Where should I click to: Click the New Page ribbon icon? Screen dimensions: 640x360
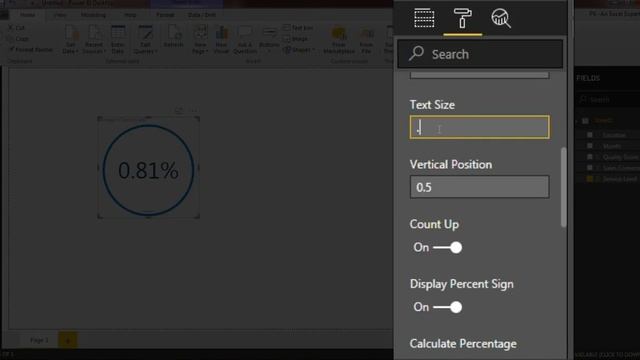(200, 40)
